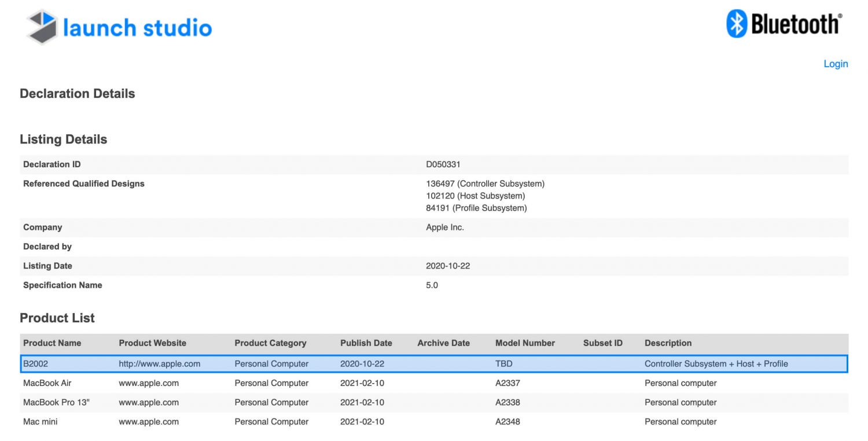Screen dimensions: 868x441
Task: Sort by Product Name column header
Action: click(x=52, y=343)
